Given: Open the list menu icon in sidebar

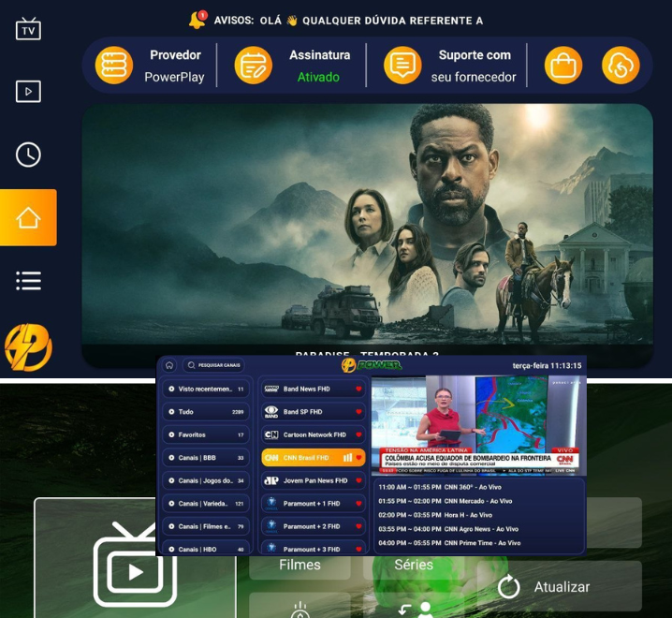Looking at the screenshot, I should [28, 280].
